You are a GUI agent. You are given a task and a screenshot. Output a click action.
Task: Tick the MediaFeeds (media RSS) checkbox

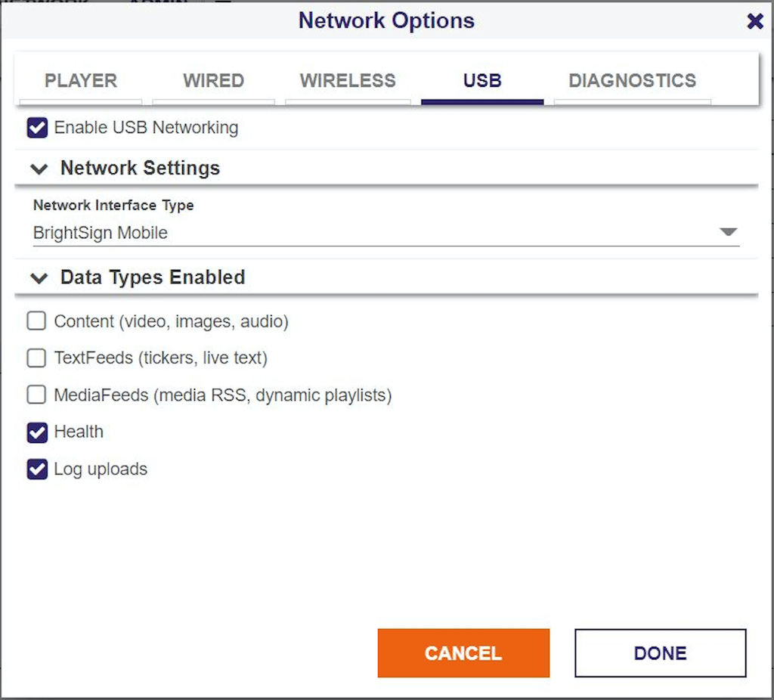(37, 395)
